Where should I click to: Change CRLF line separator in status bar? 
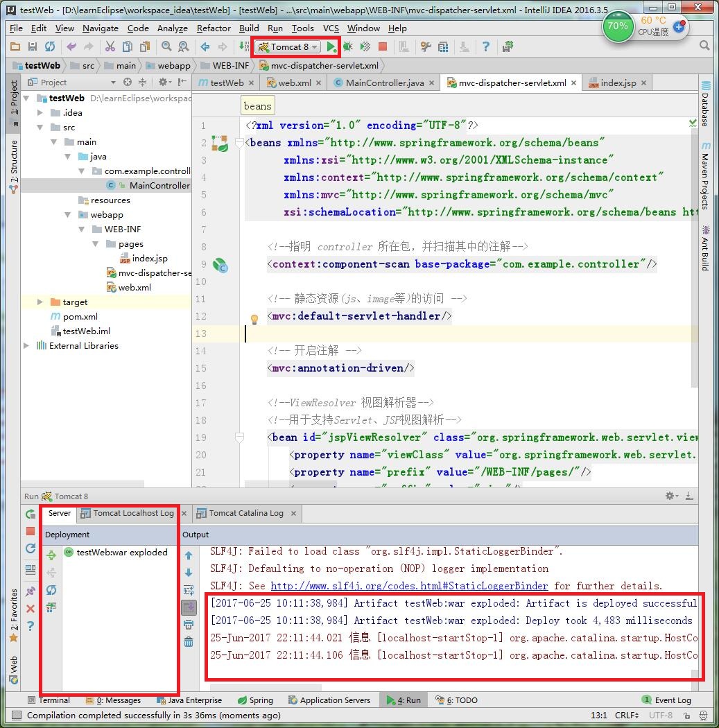(x=627, y=715)
